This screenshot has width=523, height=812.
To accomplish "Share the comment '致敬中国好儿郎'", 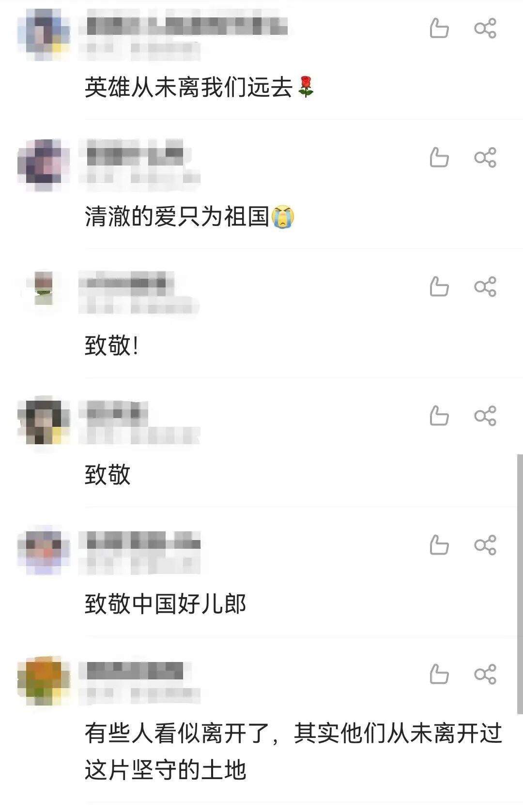I will click(485, 545).
